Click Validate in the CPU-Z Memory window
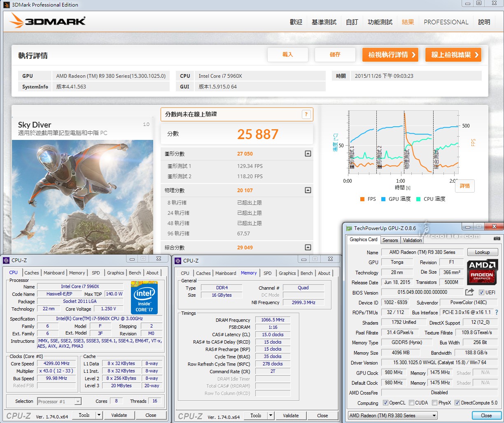The width and height of the screenshot is (504, 423). pos(291,416)
